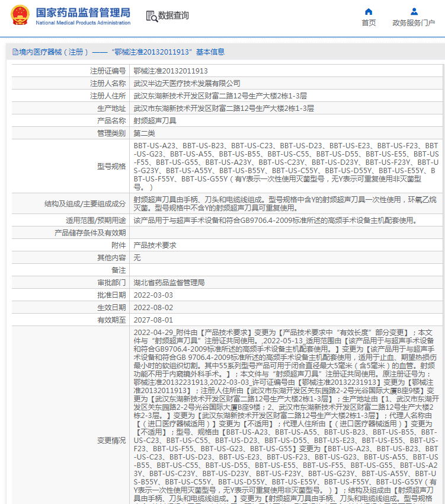Screen dimensions: 445x504
Task: Click the 境内医疗器械(注册) basic info heading
Action: (x=121, y=52)
